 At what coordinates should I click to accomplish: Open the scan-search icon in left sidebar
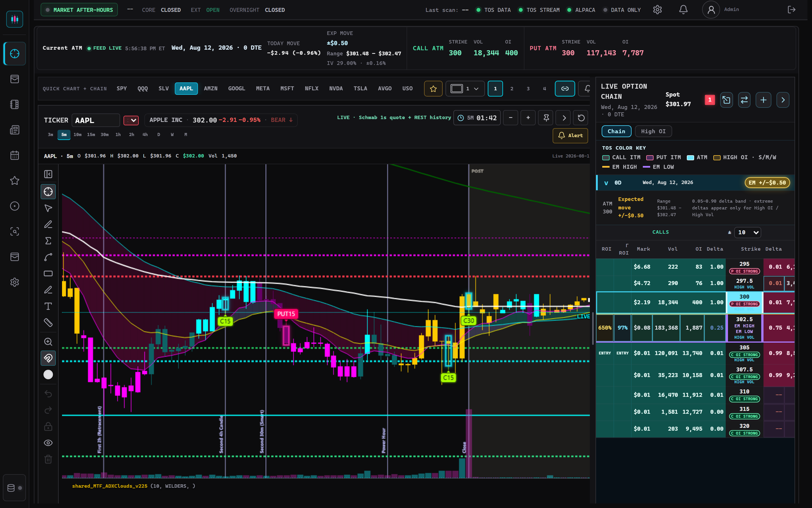click(x=14, y=231)
